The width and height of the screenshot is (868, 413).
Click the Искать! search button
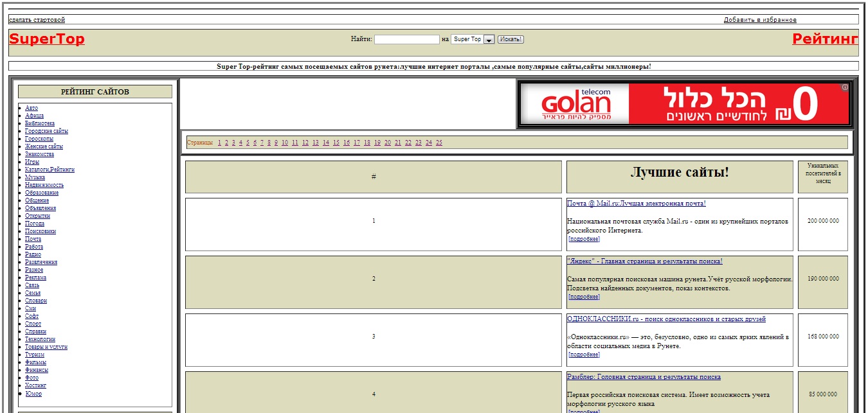coord(511,39)
